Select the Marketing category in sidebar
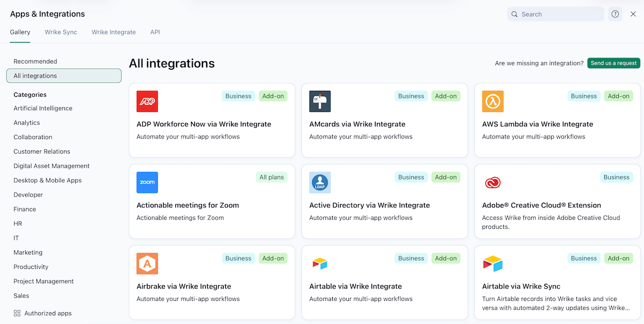This screenshot has height=324, width=644. tap(28, 252)
